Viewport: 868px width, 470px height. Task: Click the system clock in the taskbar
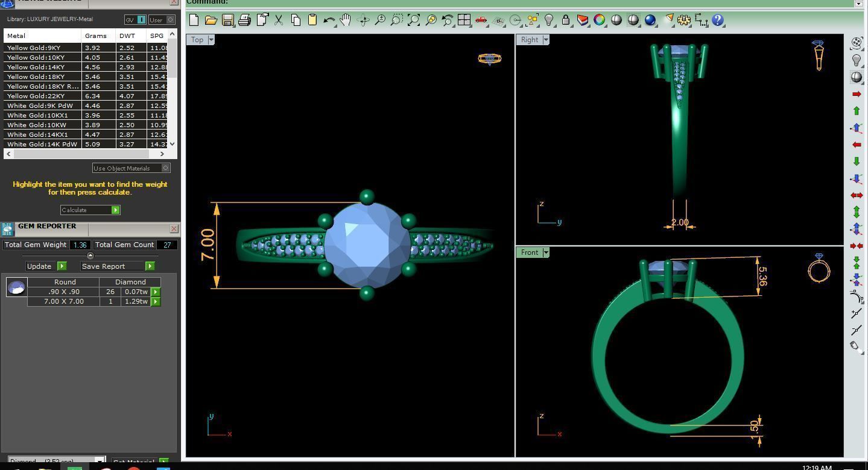[817, 467]
